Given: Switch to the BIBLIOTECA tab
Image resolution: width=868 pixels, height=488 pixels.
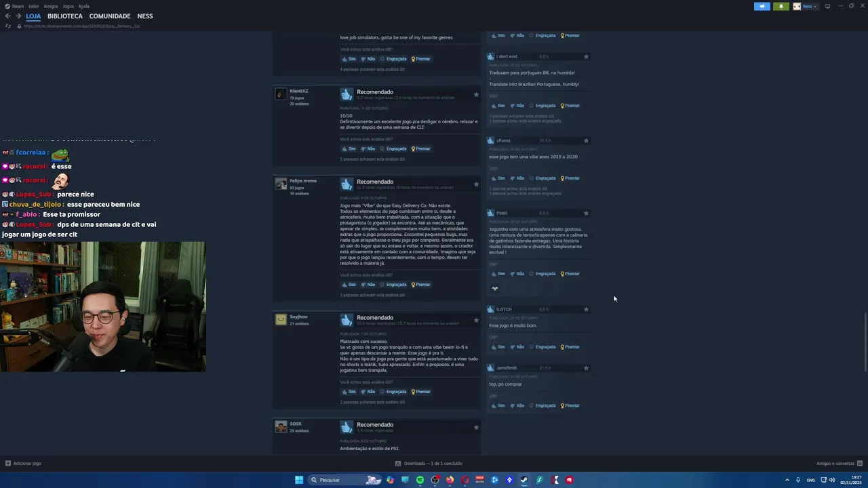Looking at the screenshot, I should click(x=65, y=16).
